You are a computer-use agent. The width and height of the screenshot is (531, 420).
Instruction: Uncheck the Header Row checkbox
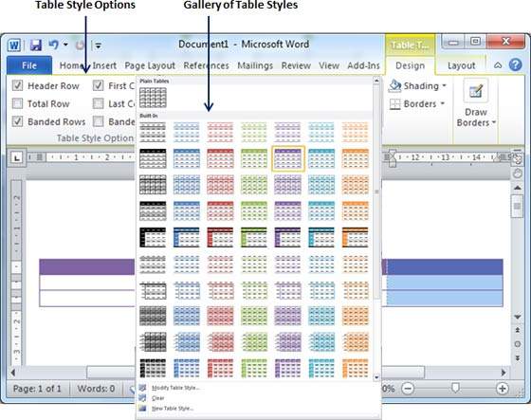[x=17, y=85]
